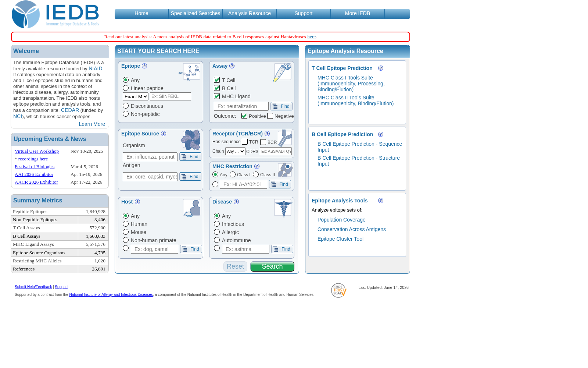Click the Core Trust Seal badge
The width and height of the screenshot is (588, 368).
(338, 291)
